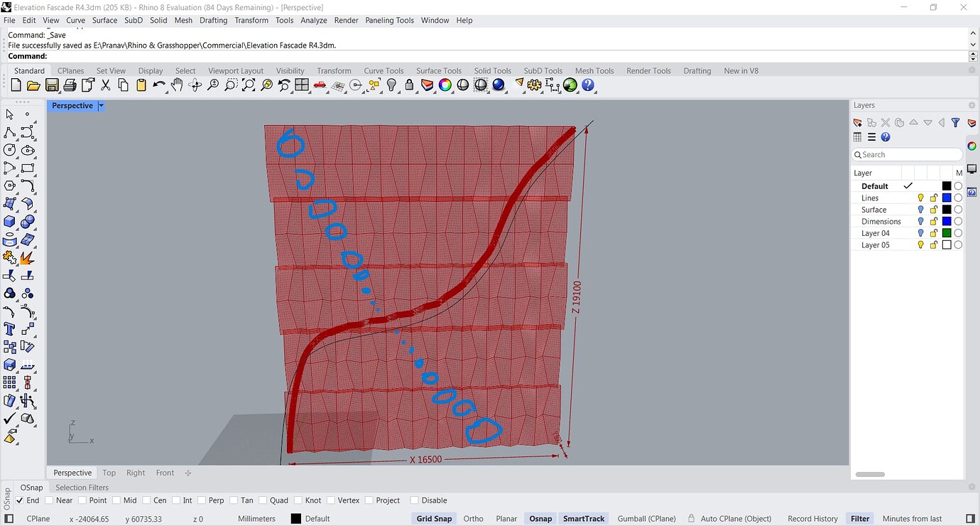Switch to the Front viewport tab
Image resolution: width=980 pixels, height=526 pixels.
(164, 473)
